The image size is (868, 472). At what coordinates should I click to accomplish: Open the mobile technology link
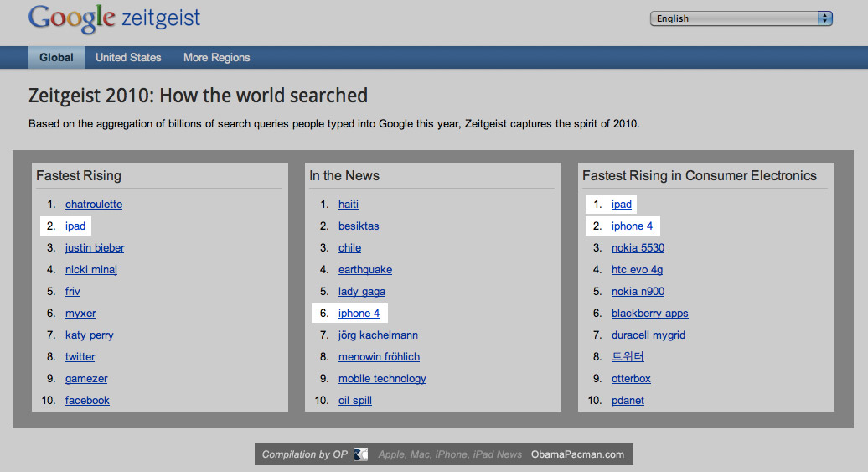[x=382, y=379]
